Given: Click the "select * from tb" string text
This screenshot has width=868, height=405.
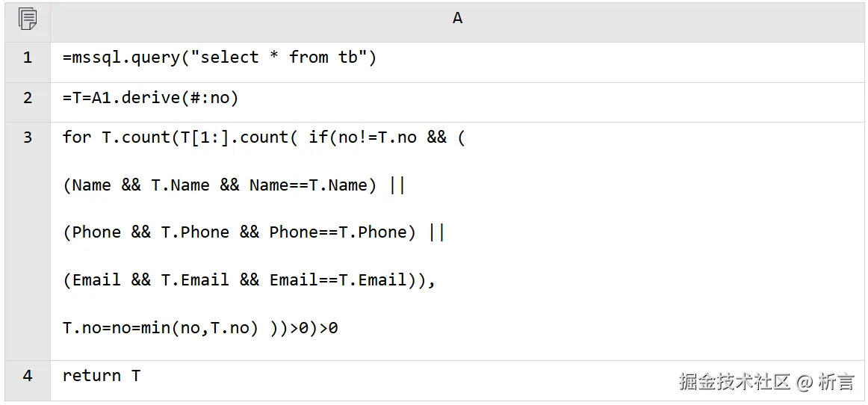Looking at the screenshot, I should [279, 57].
